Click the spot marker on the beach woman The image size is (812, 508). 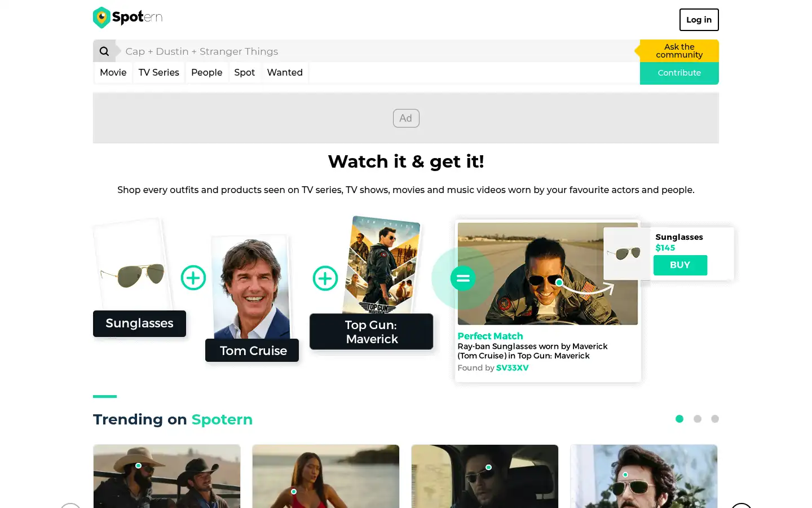point(294,492)
